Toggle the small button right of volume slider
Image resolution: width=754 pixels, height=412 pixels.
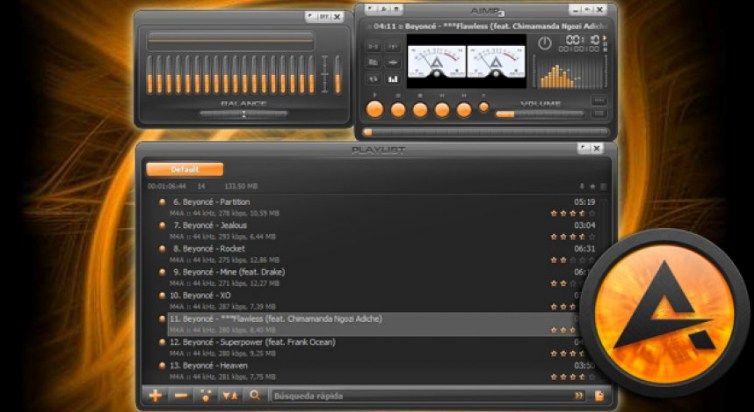[x=598, y=115]
